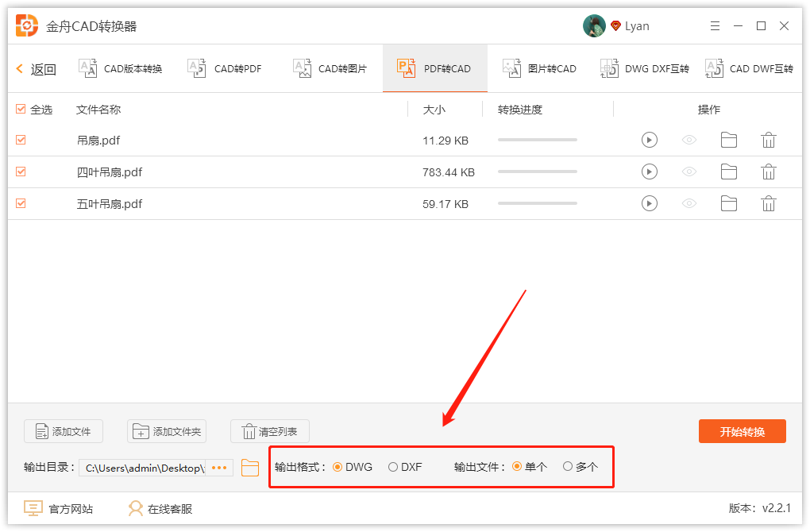Preview 四叶吊扇.pdf using the eye icon
This screenshot has width=810, height=532.
pos(688,172)
